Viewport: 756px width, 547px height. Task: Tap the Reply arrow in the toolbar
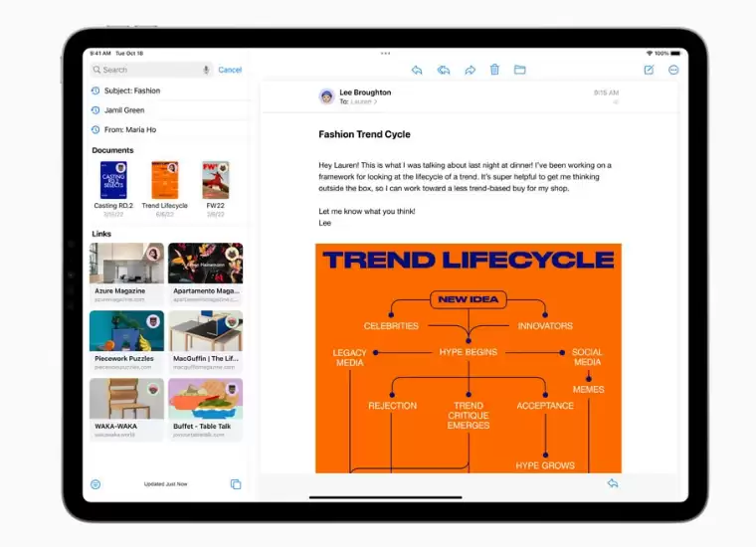click(x=417, y=70)
